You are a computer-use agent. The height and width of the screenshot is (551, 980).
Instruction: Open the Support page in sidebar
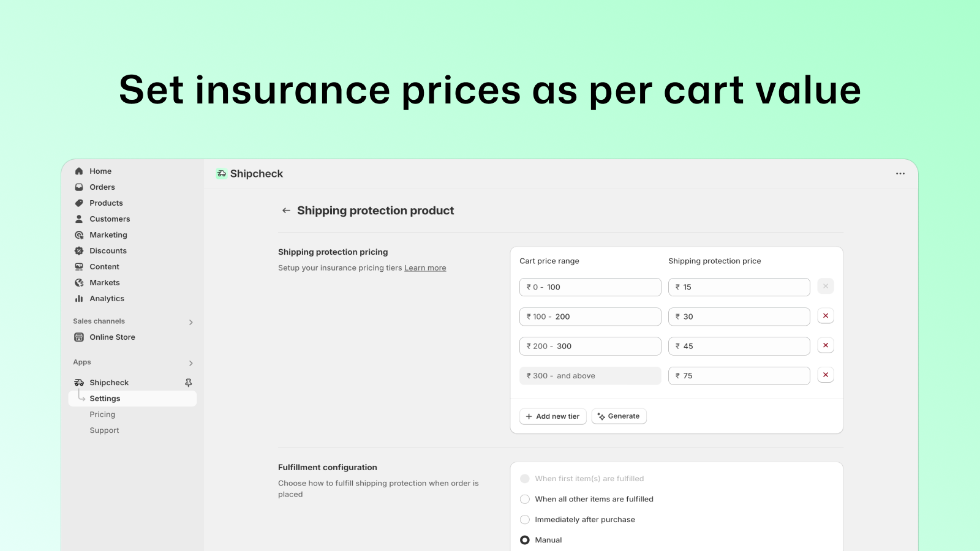pyautogui.click(x=104, y=430)
